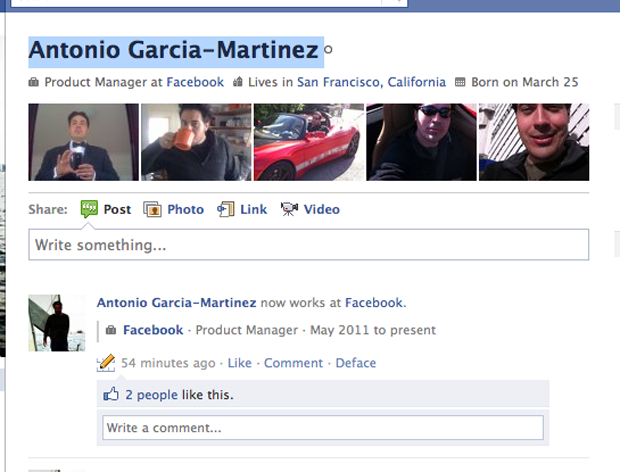The height and width of the screenshot is (472, 620).
Task: Like the job update post
Action: coord(240,363)
